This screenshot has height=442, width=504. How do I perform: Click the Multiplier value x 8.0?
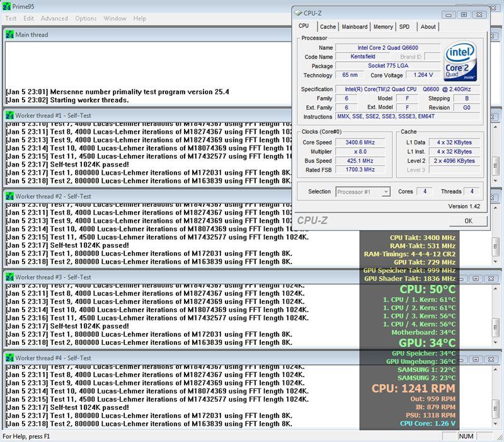coord(360,151)
